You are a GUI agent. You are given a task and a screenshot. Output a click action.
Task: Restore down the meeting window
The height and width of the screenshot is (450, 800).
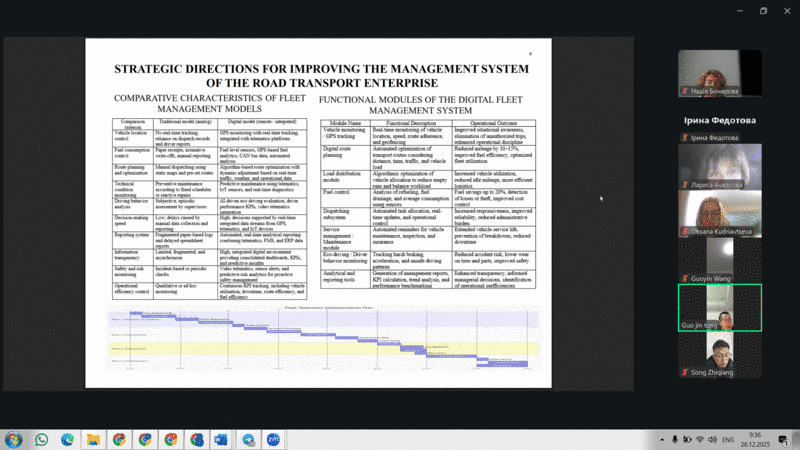click(763, 11)
